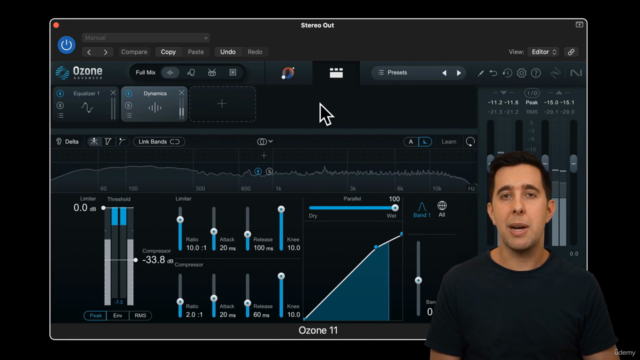Select the All bands view
640x360 pixels.
coord(442,209)
